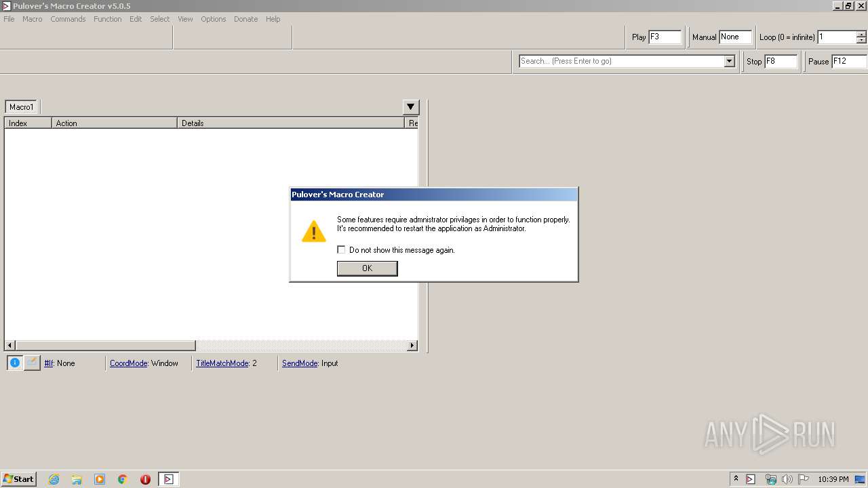Image resolution: width=868 pixels, height=488 pixels.
Task: Increase loop count with up arrow
Action: click(x=862, y=34)
